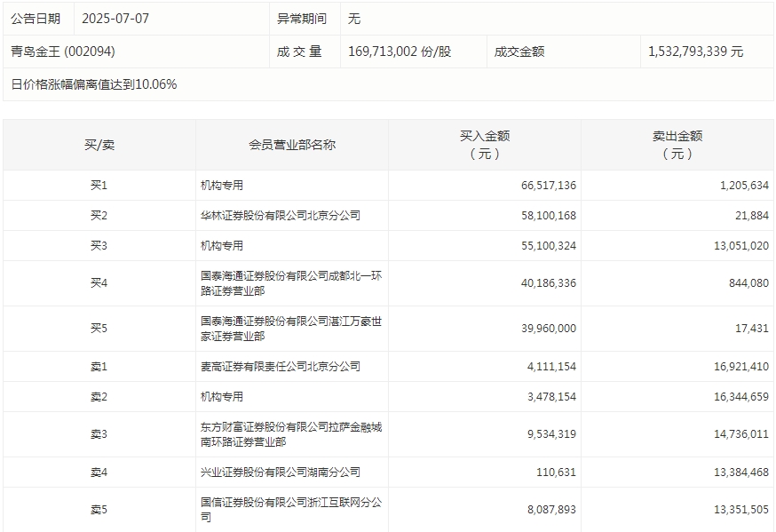Image resolution: width=776 pixels, height=532 pixels.
Task: Select buy amount 4,111,154
Action: click(x=551, y=367)
